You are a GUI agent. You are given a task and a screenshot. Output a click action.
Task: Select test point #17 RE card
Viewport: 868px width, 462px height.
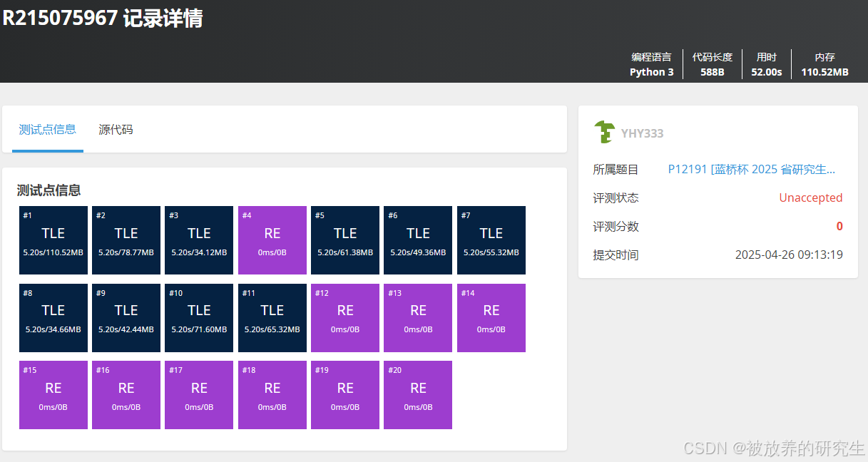199,395
